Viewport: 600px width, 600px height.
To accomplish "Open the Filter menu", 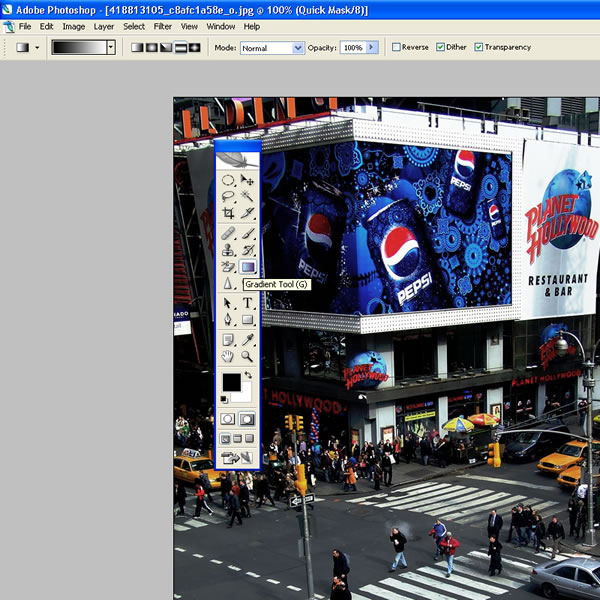I will click(163, 26).
